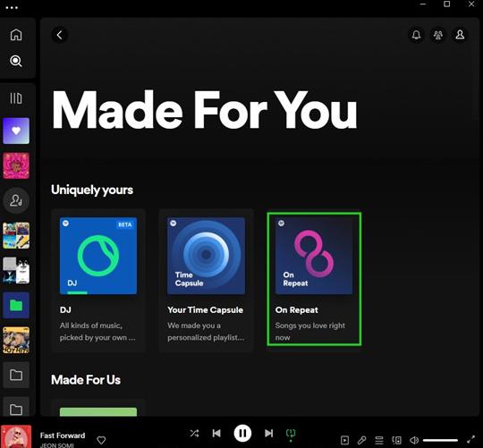Click the All kinds of music description
The image size is (483, 448).
tap(97, 332)
